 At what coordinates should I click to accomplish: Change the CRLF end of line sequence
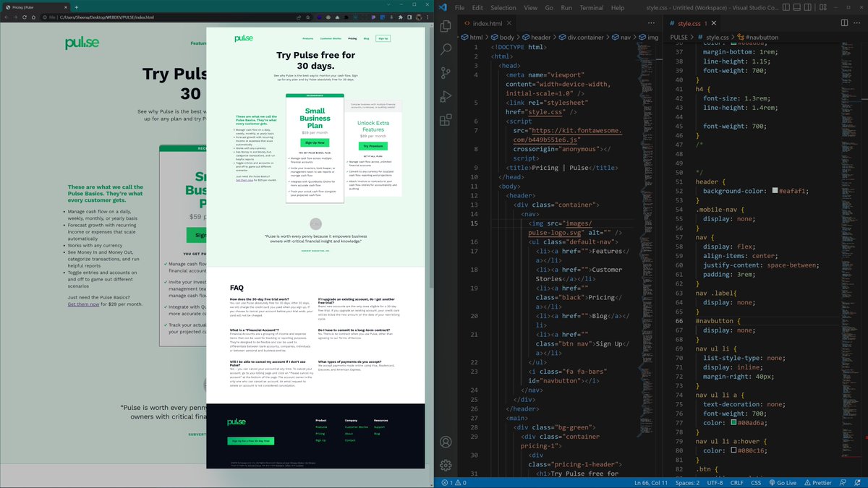coord(737,482)
